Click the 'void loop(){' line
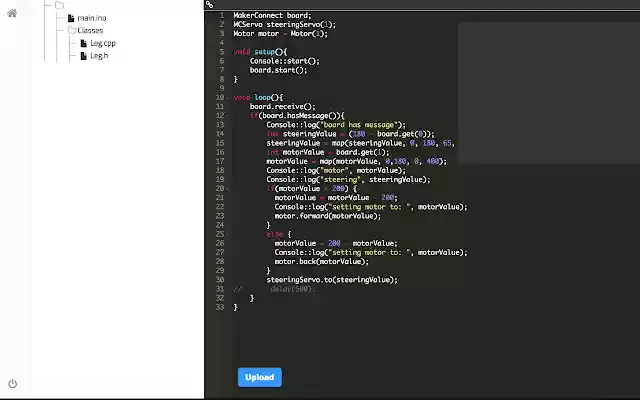This screenshot has width=640, height=400. point(258,98)
